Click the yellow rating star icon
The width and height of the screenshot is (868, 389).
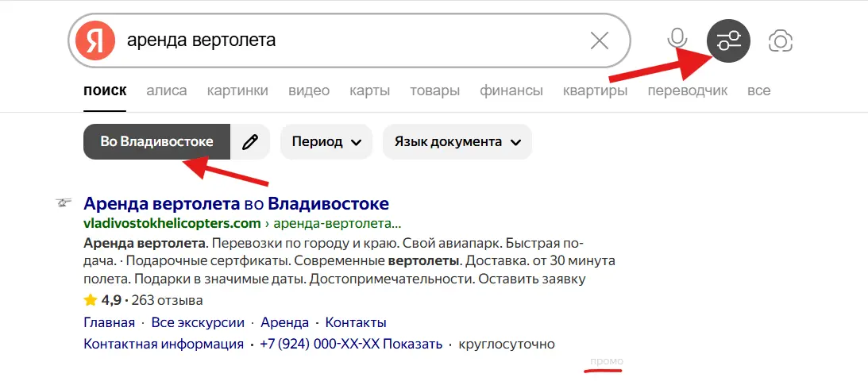[90, 301]
